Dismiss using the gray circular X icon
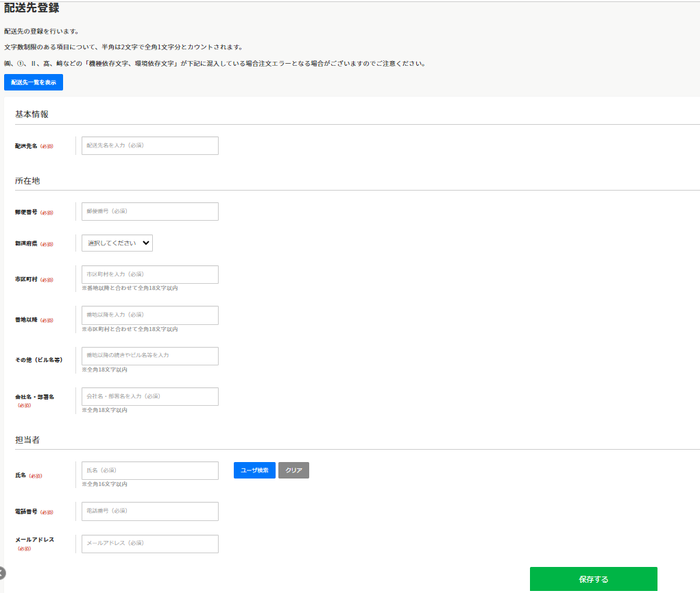This screenshot has height=593, width=700. tap(1, 573)
